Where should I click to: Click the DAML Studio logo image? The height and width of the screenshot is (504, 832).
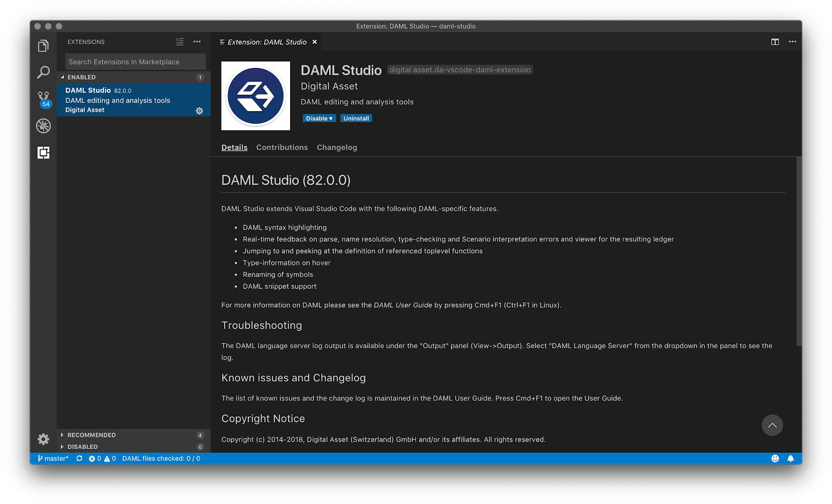tap(256, 96)
